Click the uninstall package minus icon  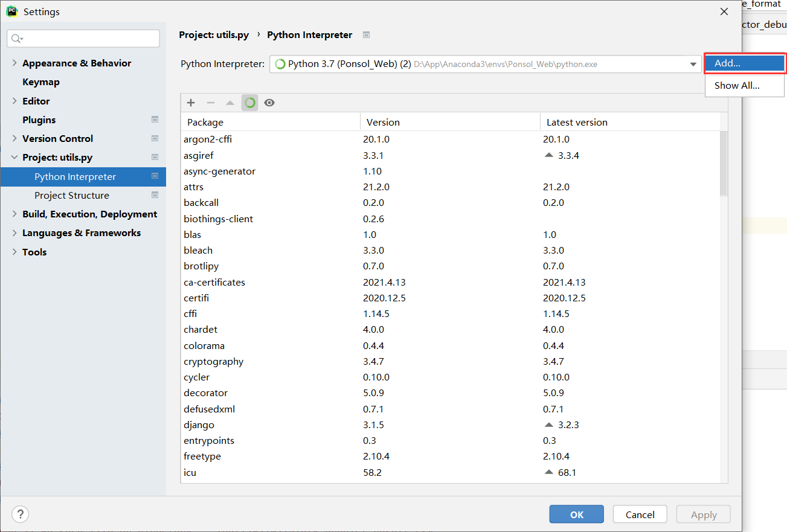pyautogui.click(x=210, y=103)
